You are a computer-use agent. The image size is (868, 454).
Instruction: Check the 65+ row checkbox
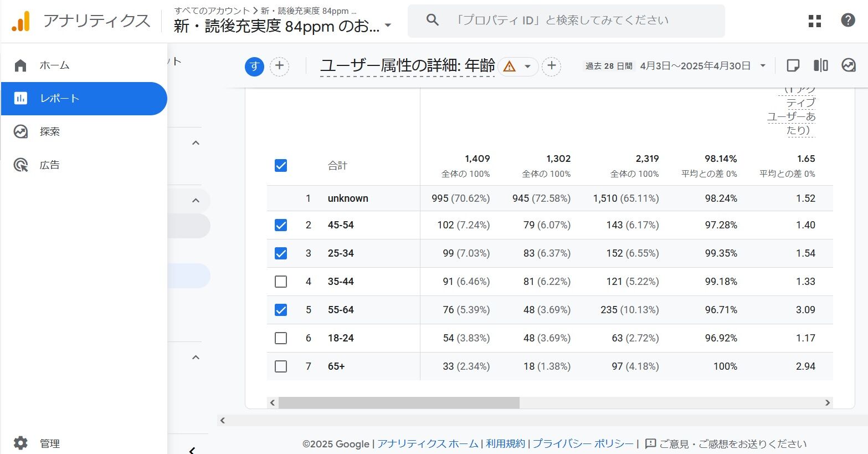click(x=281, y=366)
